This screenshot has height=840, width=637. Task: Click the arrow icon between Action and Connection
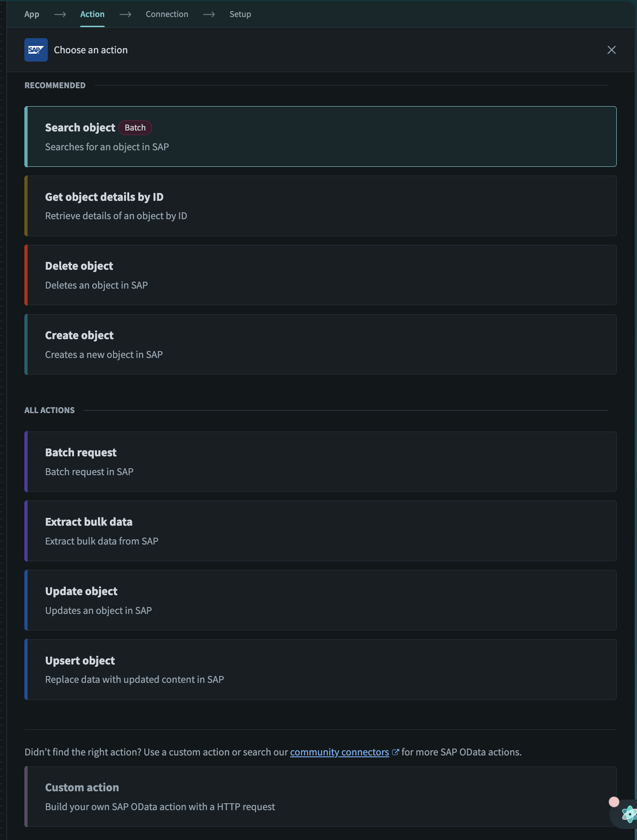(x=125, y=14)
